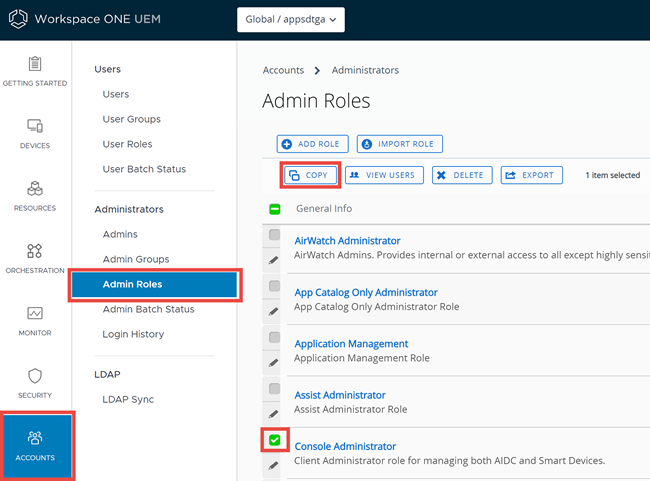This screenshot has height=481, width=650.
Task: Open Admin Groups menu item
Action: [x=136, y=259]
